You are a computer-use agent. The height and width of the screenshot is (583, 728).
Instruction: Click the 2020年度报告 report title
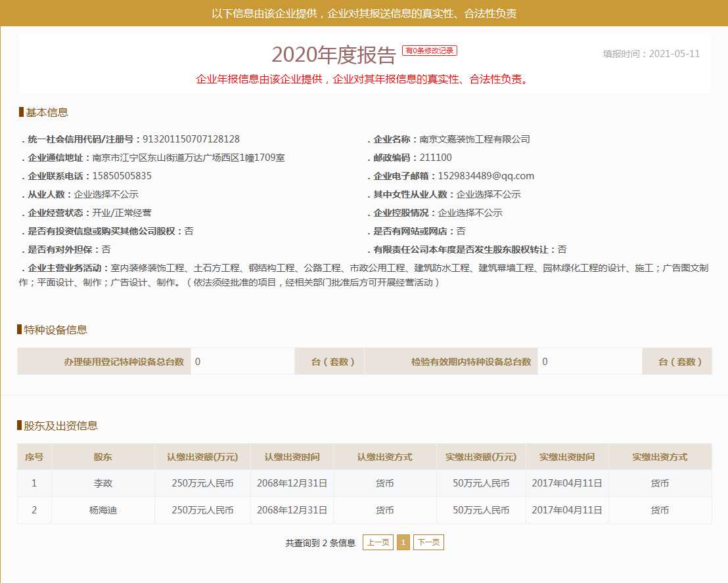click(334, 55)
